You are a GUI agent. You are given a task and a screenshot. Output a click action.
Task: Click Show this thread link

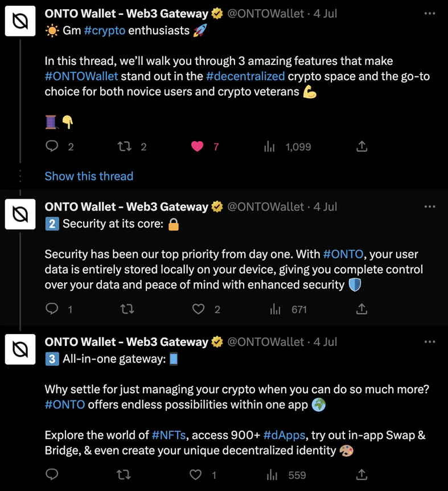pyautogui.click(x=89, y=176)
